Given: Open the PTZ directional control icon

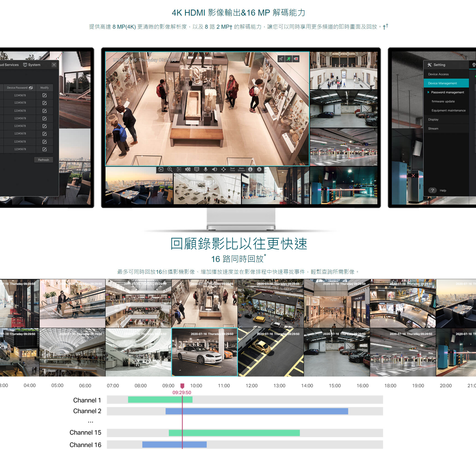Looking at the screenshot, I should pyautogui.click(x=223, y=169).
